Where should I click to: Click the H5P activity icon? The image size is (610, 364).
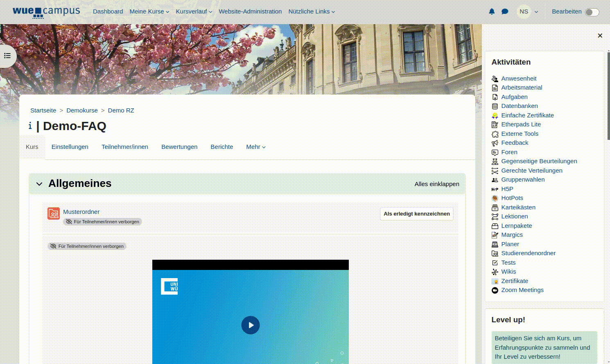(495, 189)
